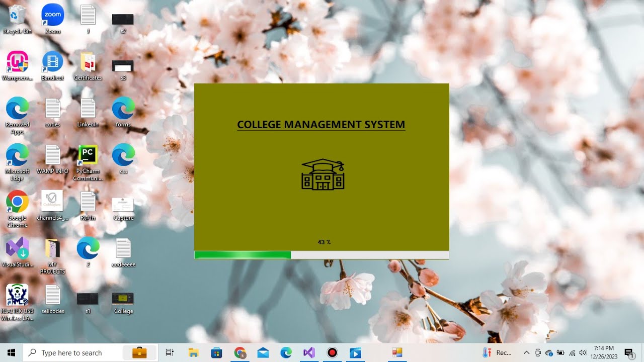Select the sellcodes text file

(52, 299)
